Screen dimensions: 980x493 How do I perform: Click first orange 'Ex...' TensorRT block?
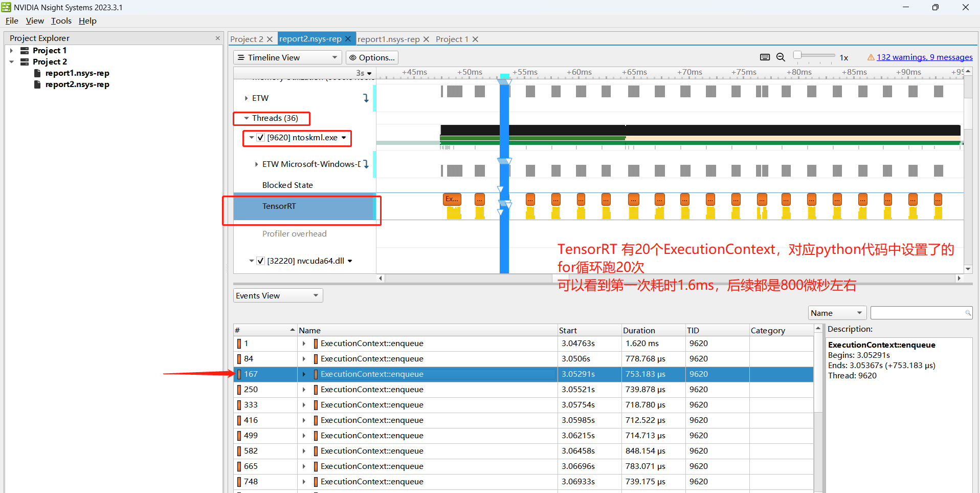452,199
